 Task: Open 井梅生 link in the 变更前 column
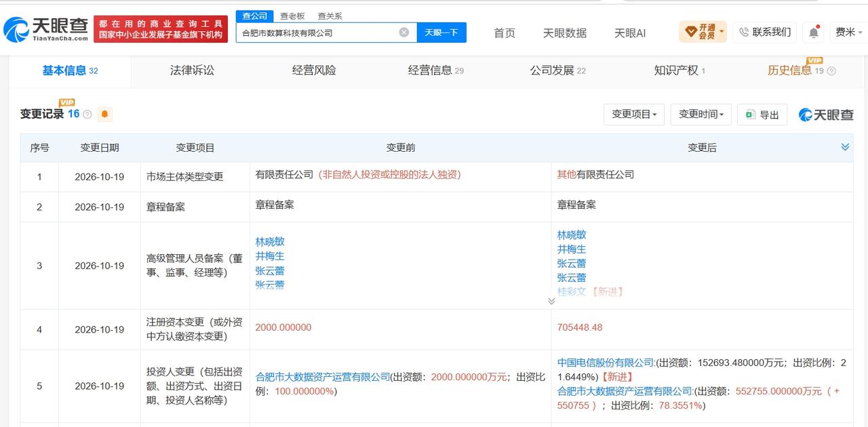(270, 256)
